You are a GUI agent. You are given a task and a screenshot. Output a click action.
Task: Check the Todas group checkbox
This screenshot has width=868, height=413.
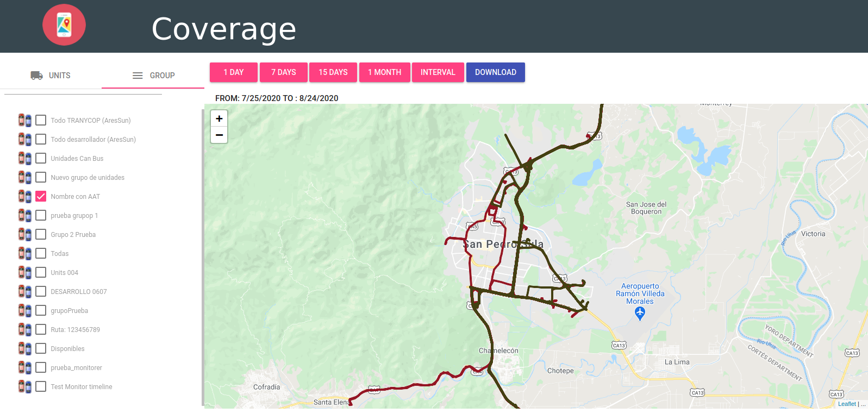pyautogui.click(x=41, y=253)
